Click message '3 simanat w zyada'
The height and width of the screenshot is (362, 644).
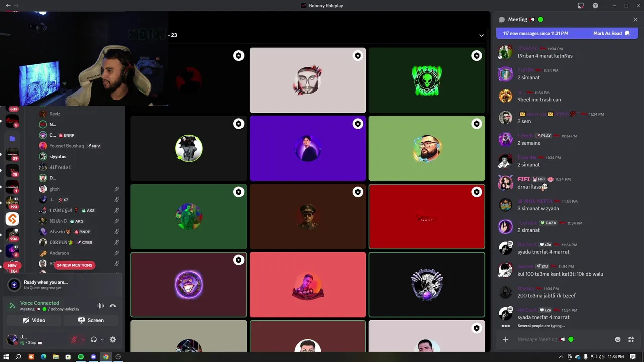538,208
